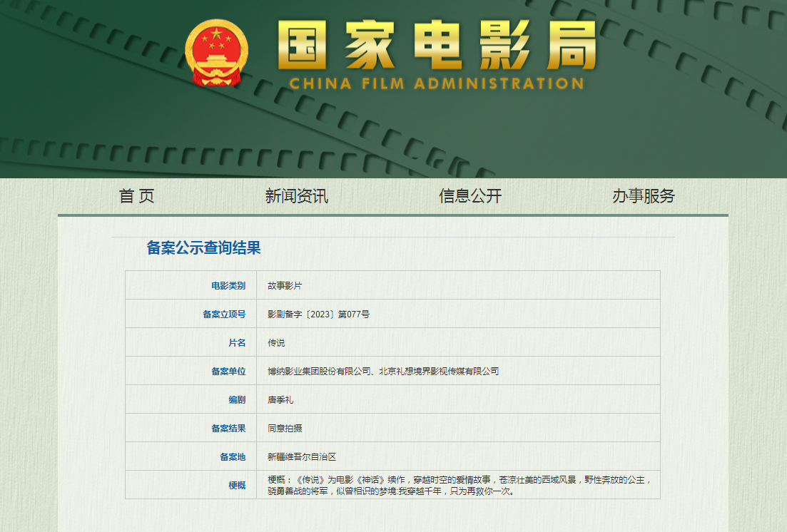Click the synopsis paragraph about 《神话》续作
The width and height of the screenshot is (787, 532).
457,485
